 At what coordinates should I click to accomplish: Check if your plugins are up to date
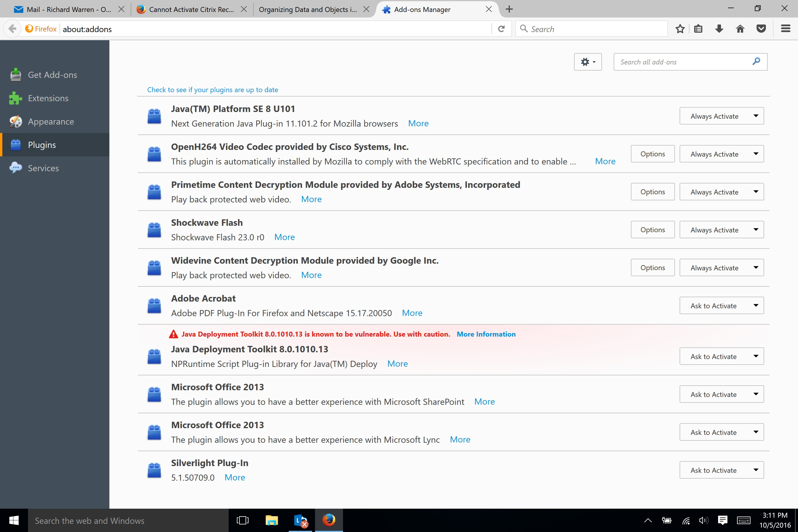click(212, 90)
